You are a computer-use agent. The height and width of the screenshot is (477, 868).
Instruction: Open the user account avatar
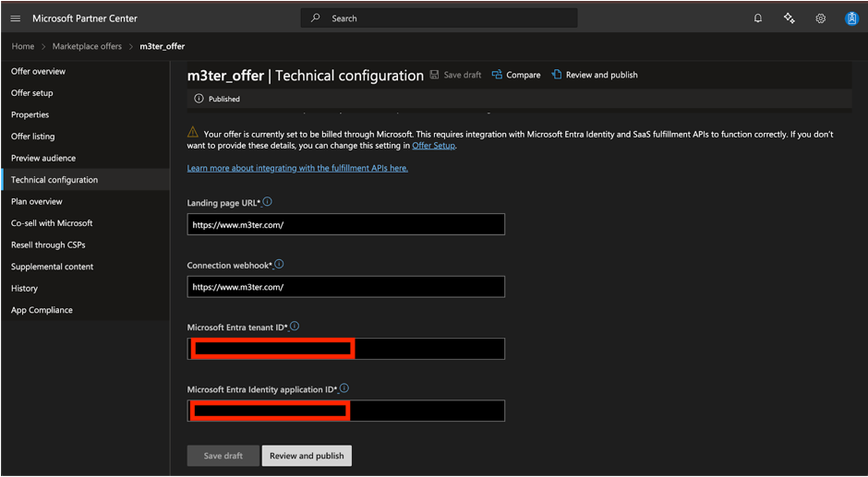tap(851, 18)
